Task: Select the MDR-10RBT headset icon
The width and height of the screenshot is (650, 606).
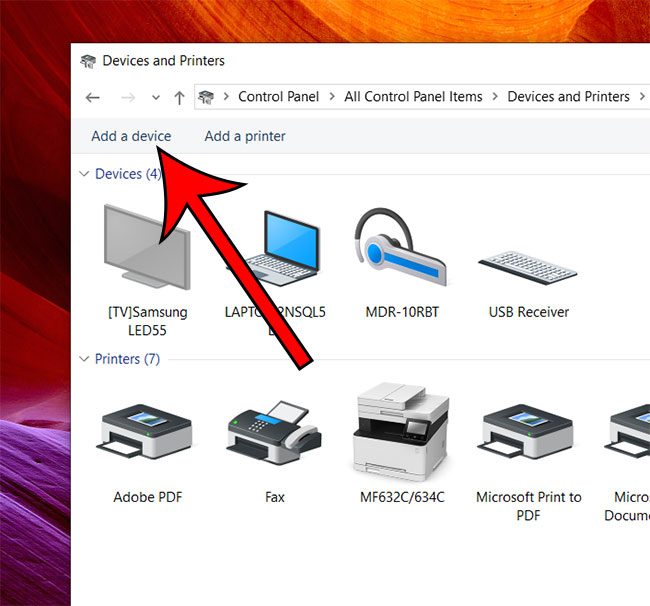Action: (x=401, y=247)
